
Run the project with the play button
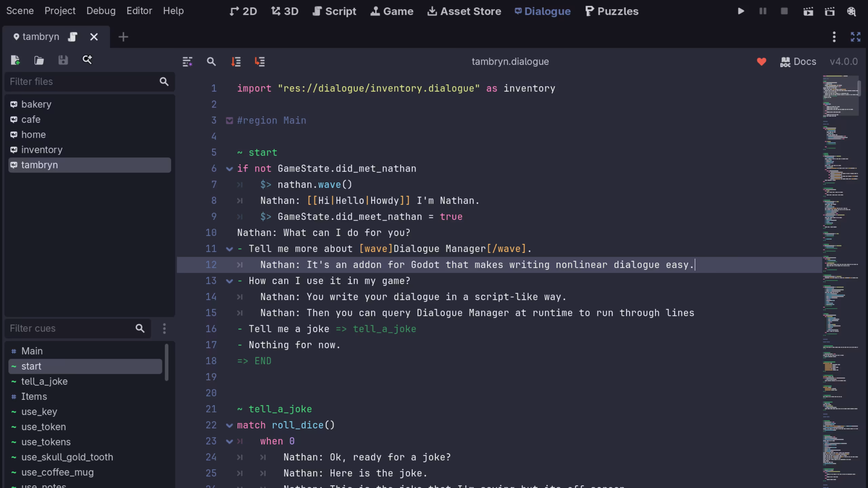click(x=741, y=11)
